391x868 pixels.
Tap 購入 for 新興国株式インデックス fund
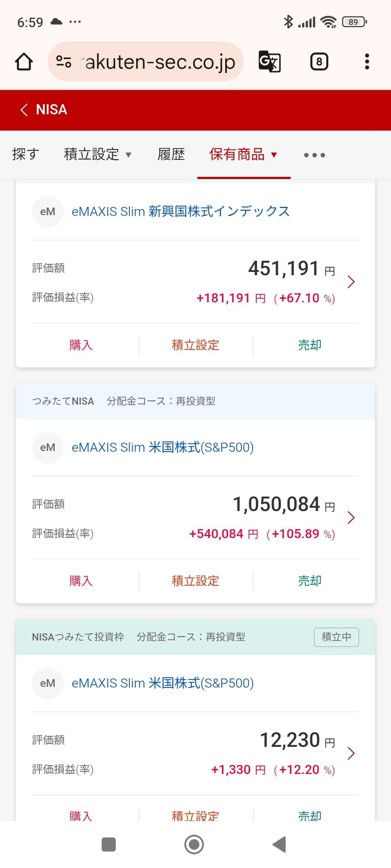pyautogui.click(x=81, y=345)
